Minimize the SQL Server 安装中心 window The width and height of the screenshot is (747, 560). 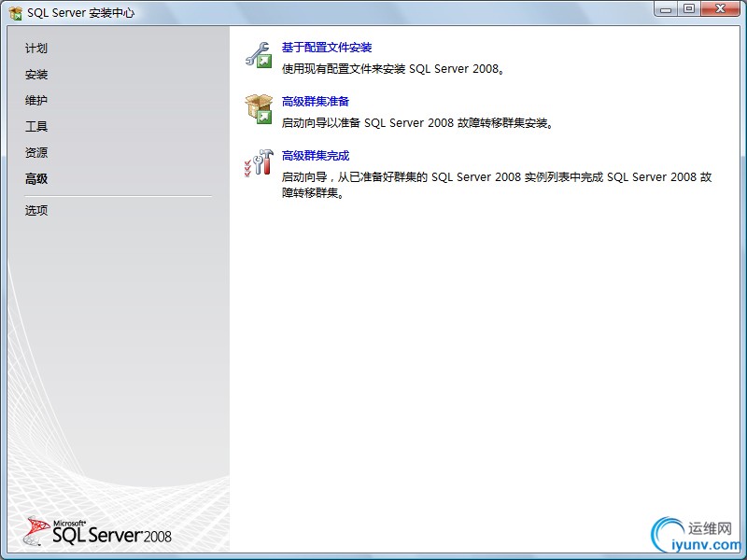coord(666,9)
